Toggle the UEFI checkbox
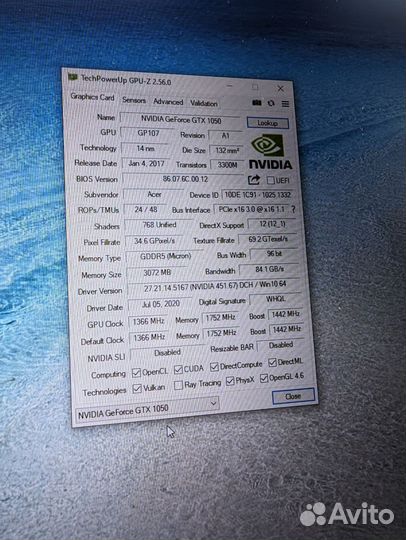Viewport: 406px width, 540px height. click(x=271, y=180)
